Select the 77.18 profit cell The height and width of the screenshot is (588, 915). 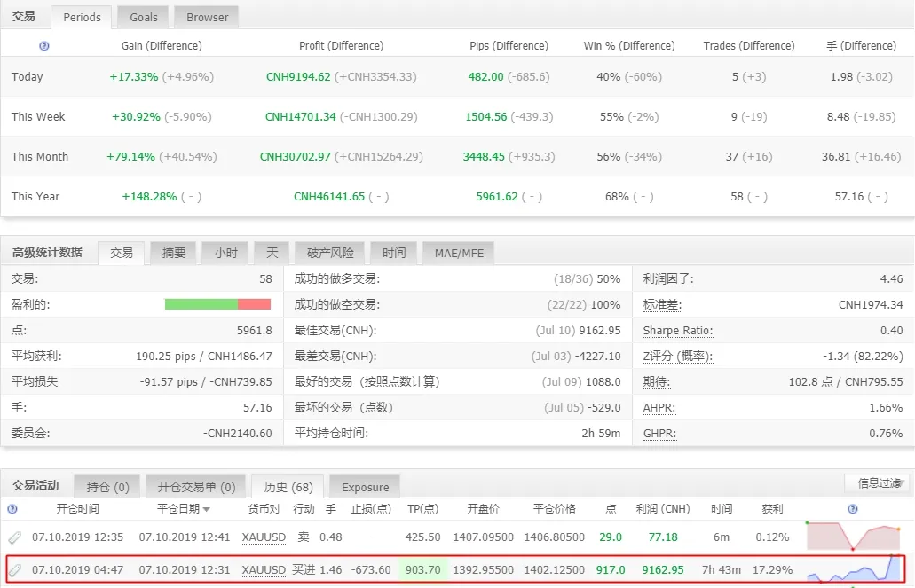663,537
